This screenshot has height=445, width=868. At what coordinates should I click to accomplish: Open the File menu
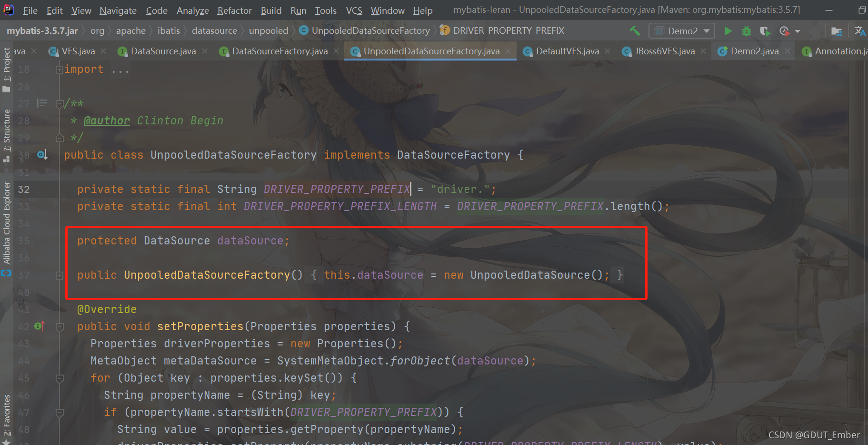click(x=30, y=10)
